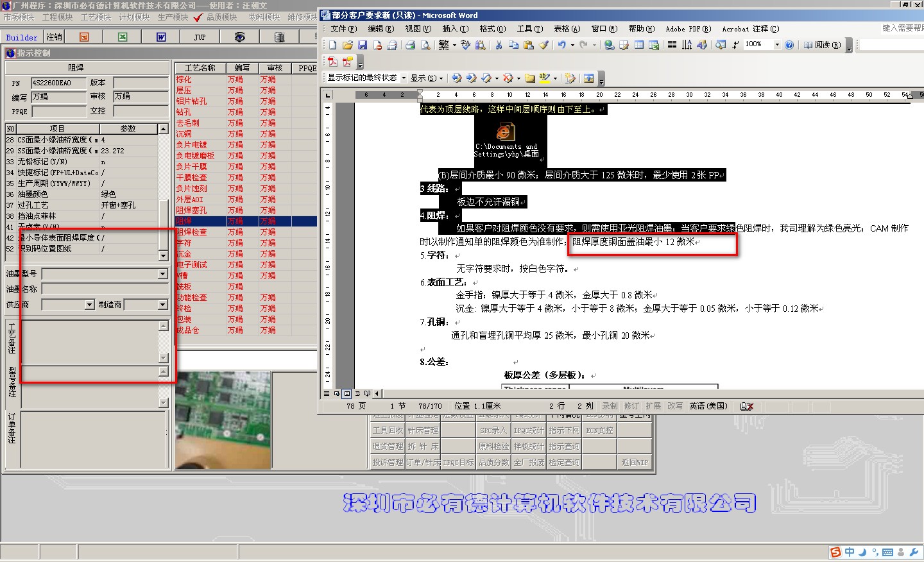Open the Adobe PDF(B) menu
The image size is (924, 562).
689,29
